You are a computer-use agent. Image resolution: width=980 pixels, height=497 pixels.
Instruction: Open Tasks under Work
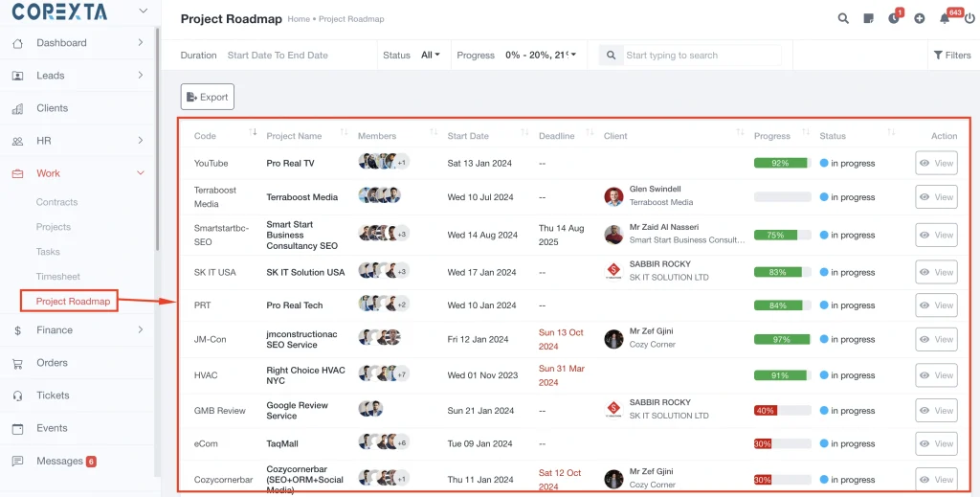[48, 251]
